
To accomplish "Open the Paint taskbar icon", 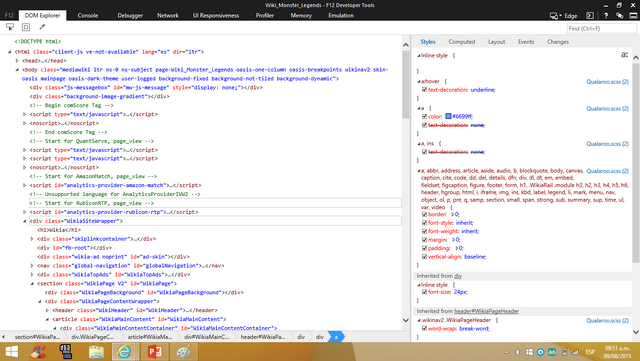I will (183, 352).
